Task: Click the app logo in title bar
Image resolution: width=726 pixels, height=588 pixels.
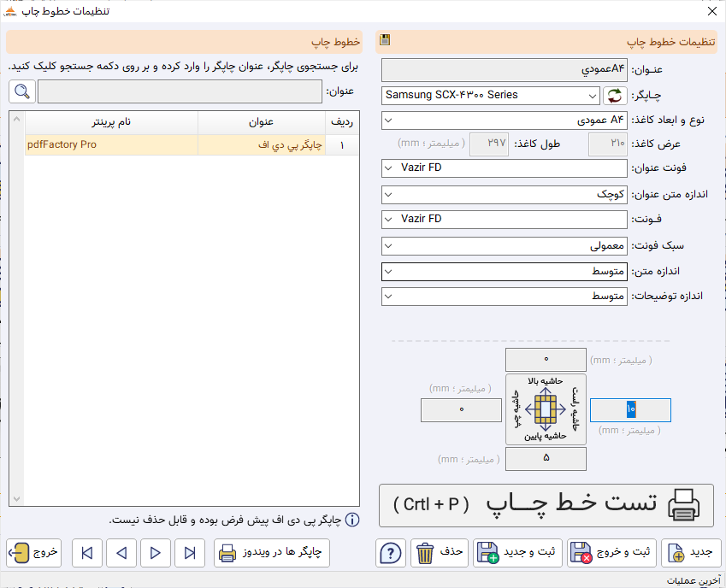Action: (10, 11)
